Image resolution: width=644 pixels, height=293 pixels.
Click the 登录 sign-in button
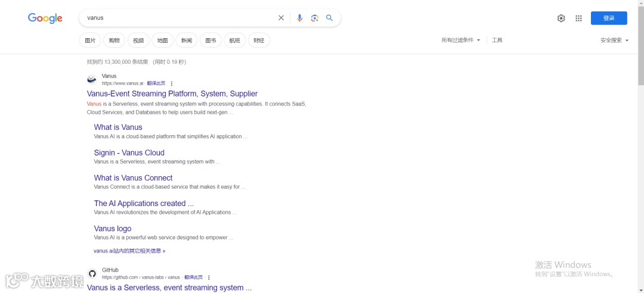point(609,18)
